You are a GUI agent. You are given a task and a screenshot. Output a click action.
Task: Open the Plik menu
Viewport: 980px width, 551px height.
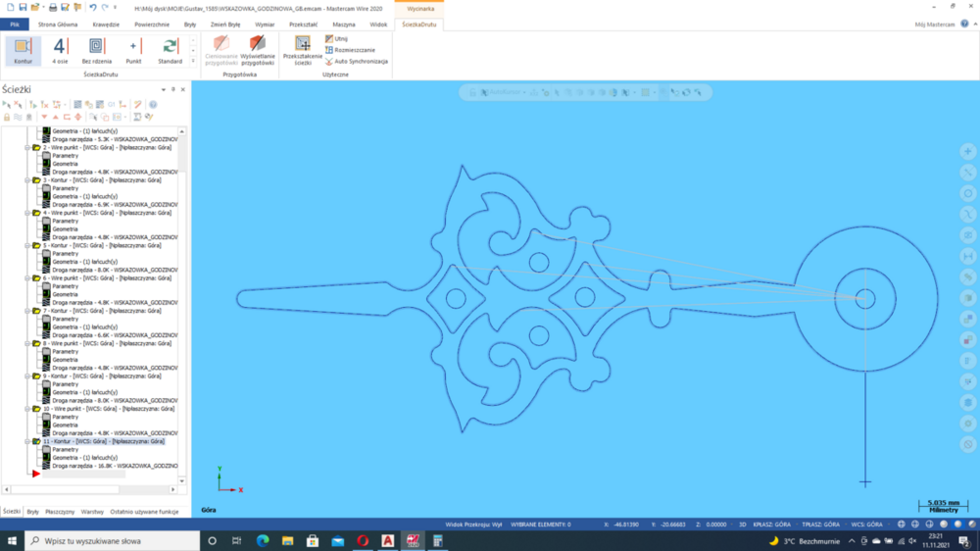point(15,25)
